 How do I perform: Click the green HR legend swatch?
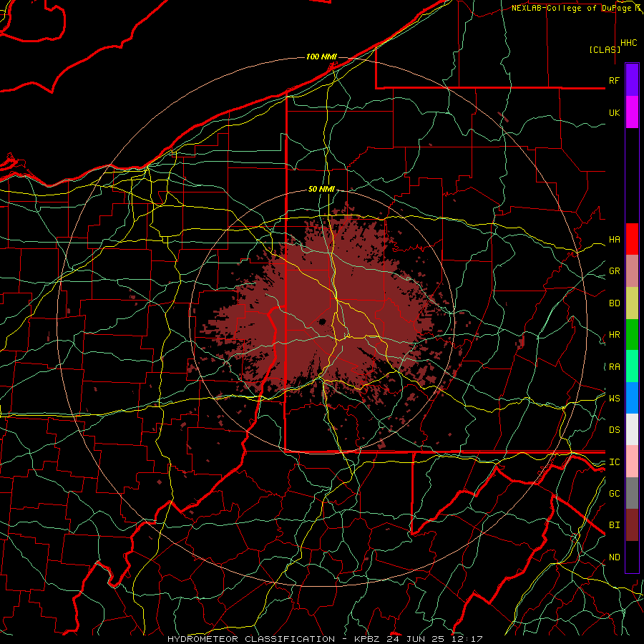tap(632, 335)
